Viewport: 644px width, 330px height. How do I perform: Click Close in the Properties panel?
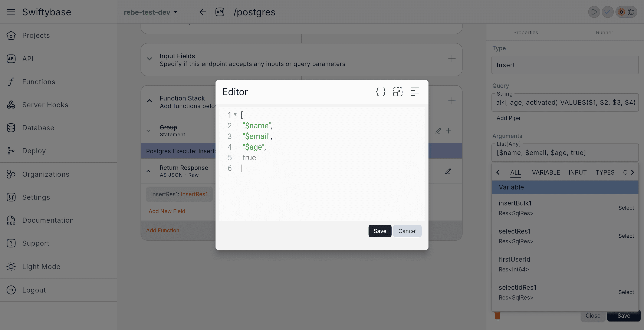tap(593, 316)
